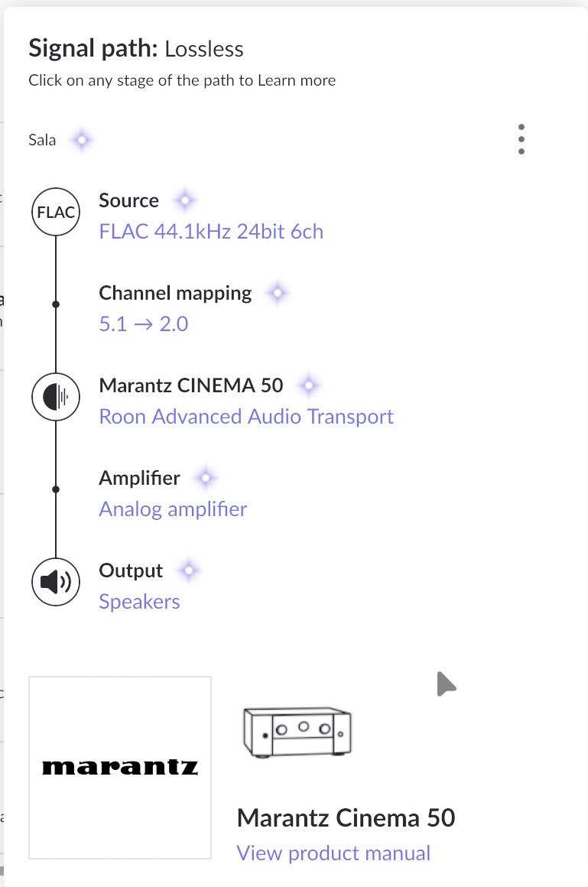588x887 pixels.
Task: Click the Sala zone name
Action: point(42,141)
